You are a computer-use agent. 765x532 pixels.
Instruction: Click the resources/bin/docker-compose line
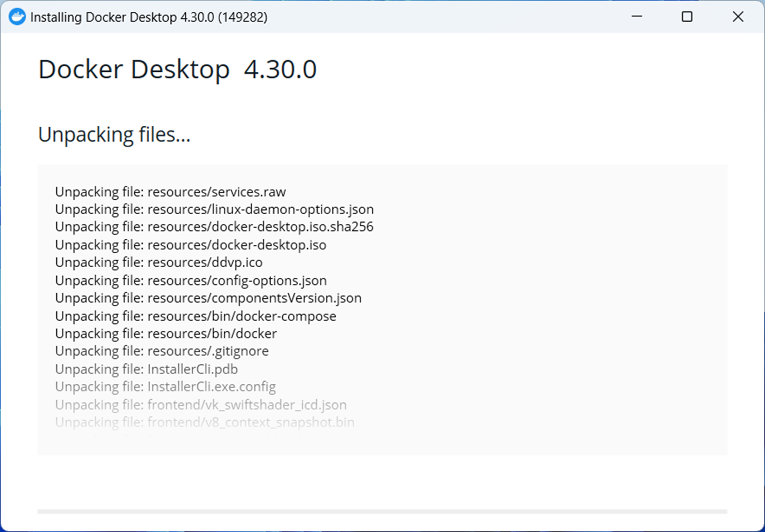tap(195, 316)
